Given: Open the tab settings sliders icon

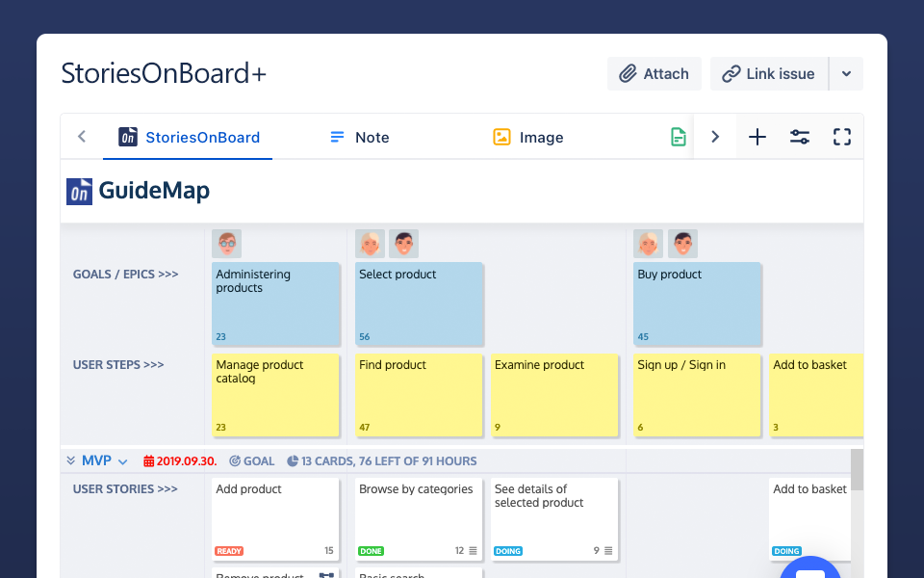Looking at the screenshot, I should (x=800, y=137).
